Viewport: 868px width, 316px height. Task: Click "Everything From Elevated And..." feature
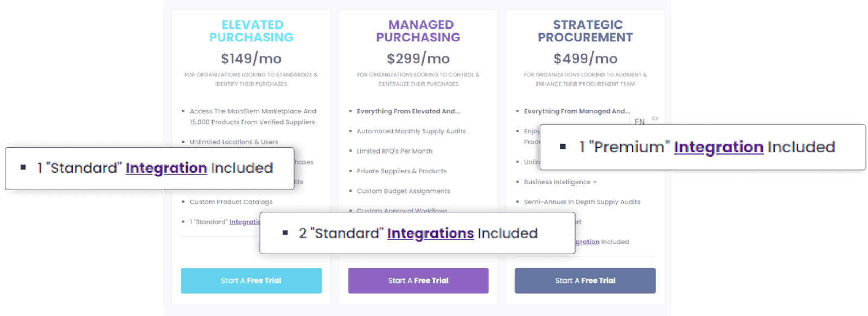click(x=408, y=111)
